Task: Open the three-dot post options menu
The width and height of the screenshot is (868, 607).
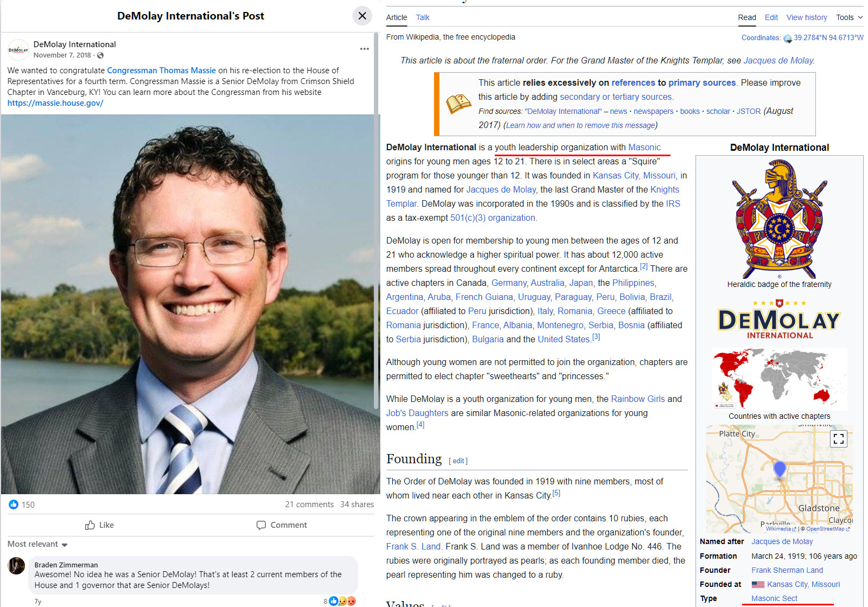Action: pos(365,49)
